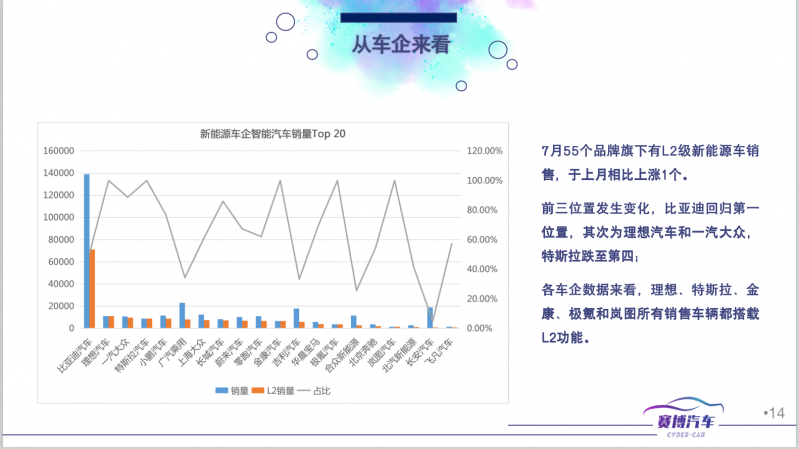Click the axis label 长安汽车
The width and height of the screenshot is (799, 449).
[x=421, y=352]
